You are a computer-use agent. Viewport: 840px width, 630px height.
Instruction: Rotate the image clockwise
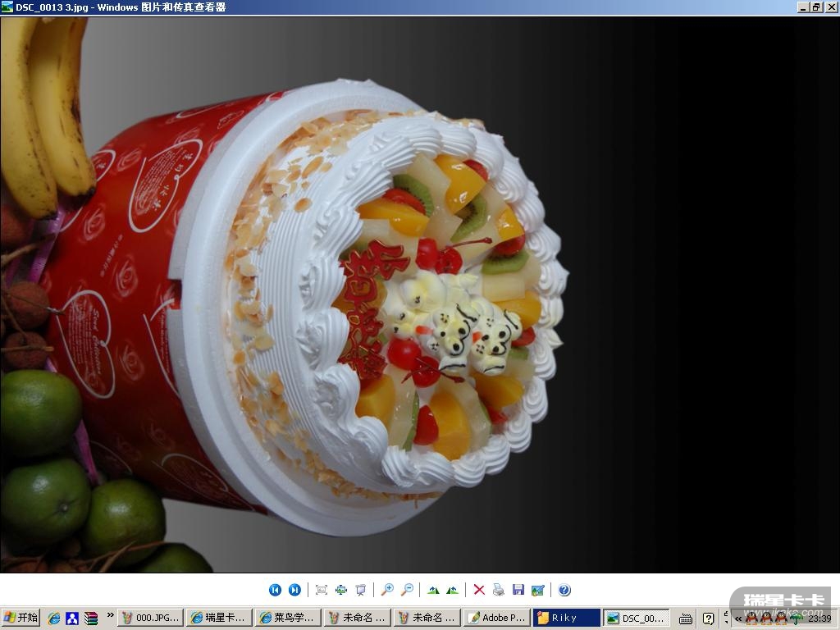coord(433,590)
